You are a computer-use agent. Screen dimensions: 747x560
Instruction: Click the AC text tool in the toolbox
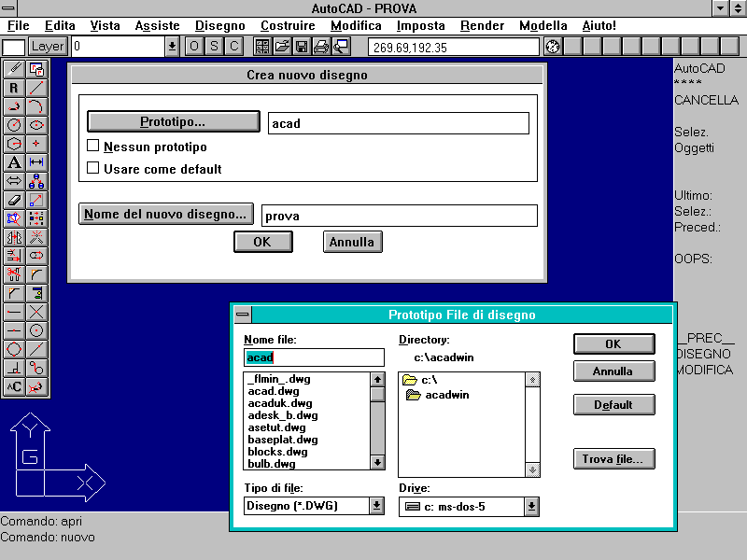(x=14, y=386)
